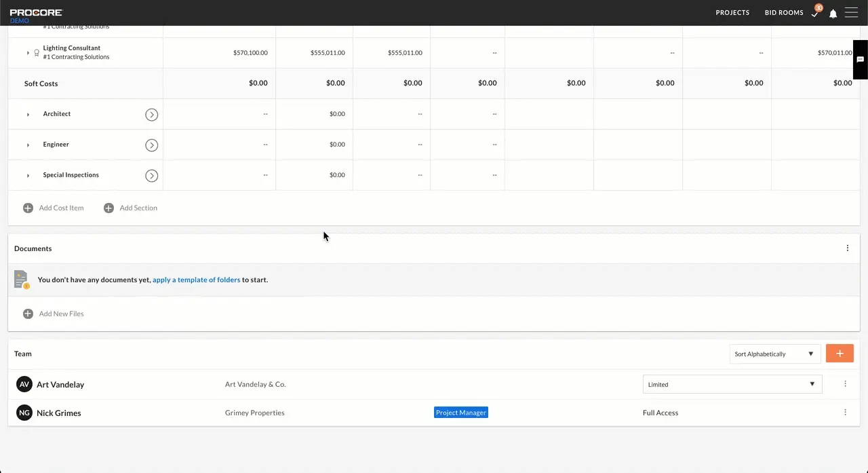Click the orange add team member button
Image resolution: width=868 pixels, height=473 pixels.
[x=840, y=354]
